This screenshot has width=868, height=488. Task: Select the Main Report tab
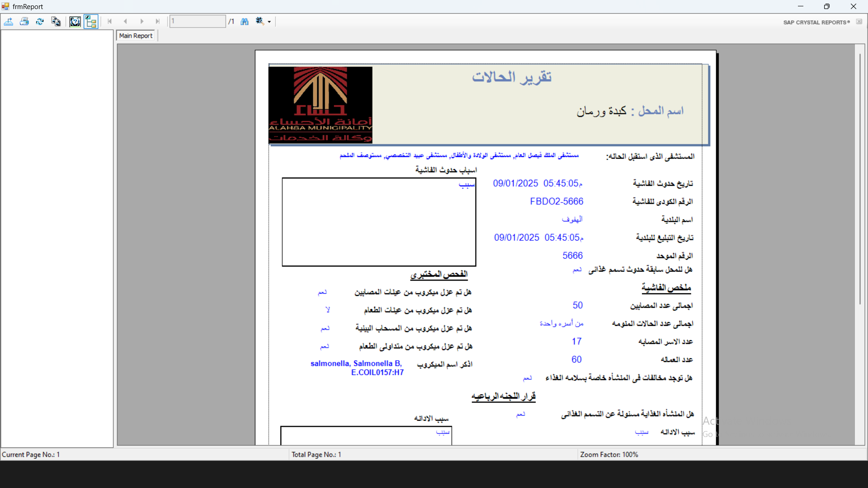[136, 36]
